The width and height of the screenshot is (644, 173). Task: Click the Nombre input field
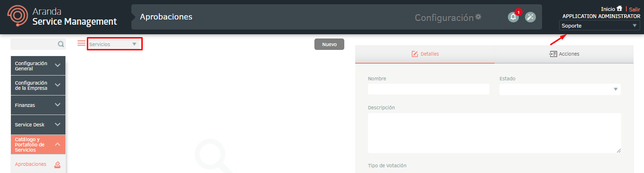tap(429, 89)
